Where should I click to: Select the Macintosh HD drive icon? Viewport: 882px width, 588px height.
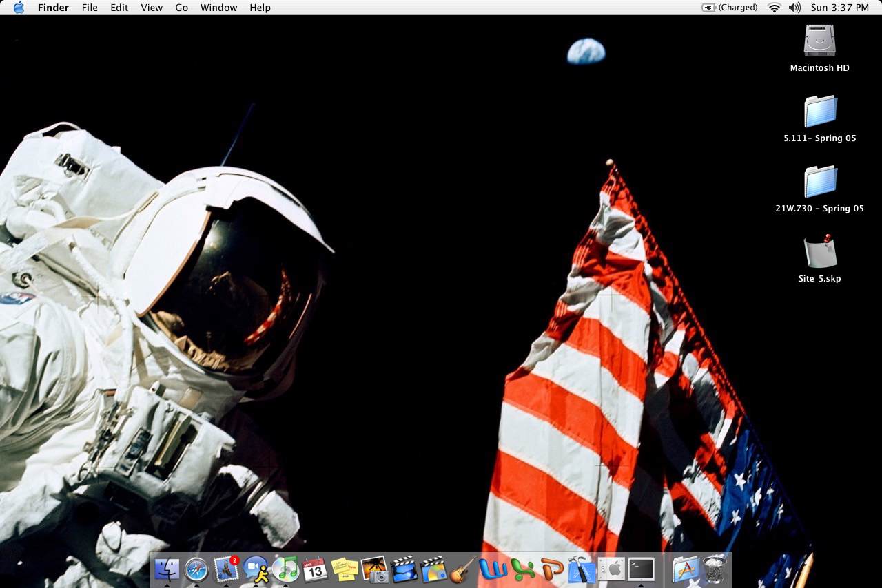coord(819,41)
